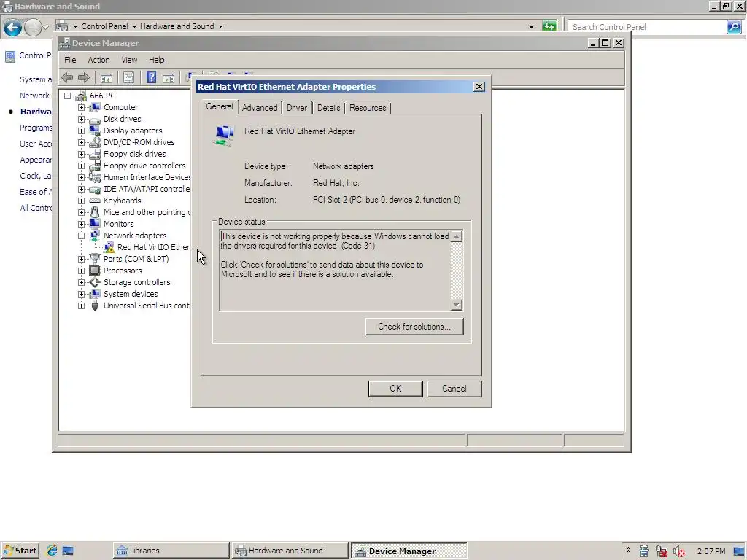Click the blue Help question-mark toolbar icon
747x560 pixels.
point(151,77)
